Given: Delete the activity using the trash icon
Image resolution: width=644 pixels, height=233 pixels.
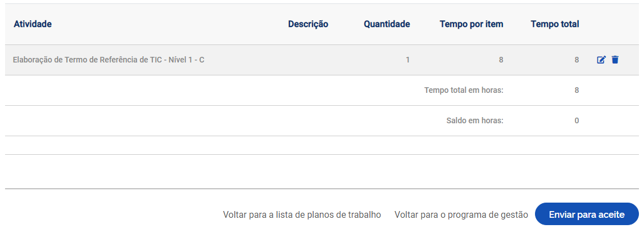Looking at the screenshot, I should 615,60.
